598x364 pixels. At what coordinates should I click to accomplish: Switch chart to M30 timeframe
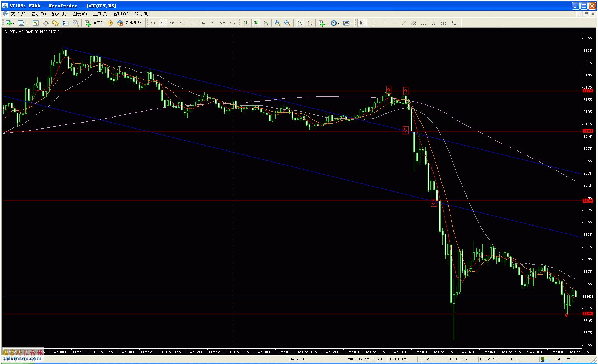[183, 23]
